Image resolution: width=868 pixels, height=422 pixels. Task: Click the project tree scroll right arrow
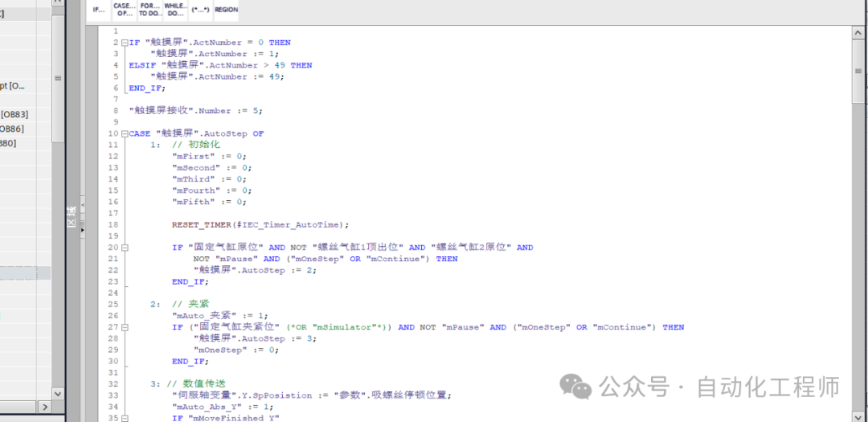(45, 407)
